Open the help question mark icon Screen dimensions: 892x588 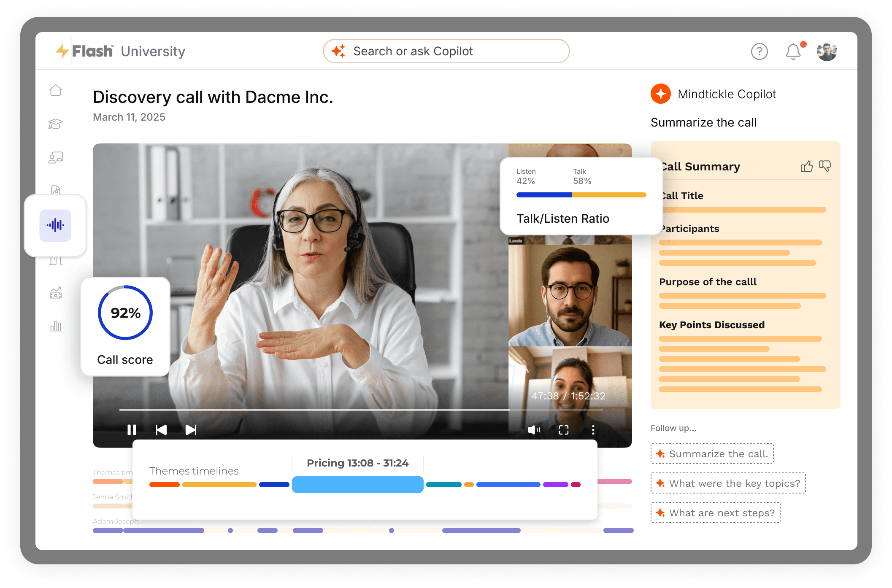(x=759, y=51)
